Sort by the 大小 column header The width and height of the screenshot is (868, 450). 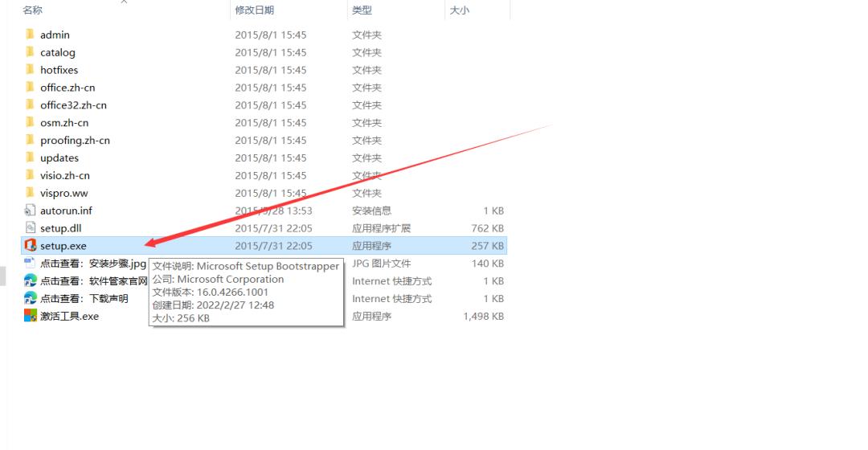coord(460,10)
